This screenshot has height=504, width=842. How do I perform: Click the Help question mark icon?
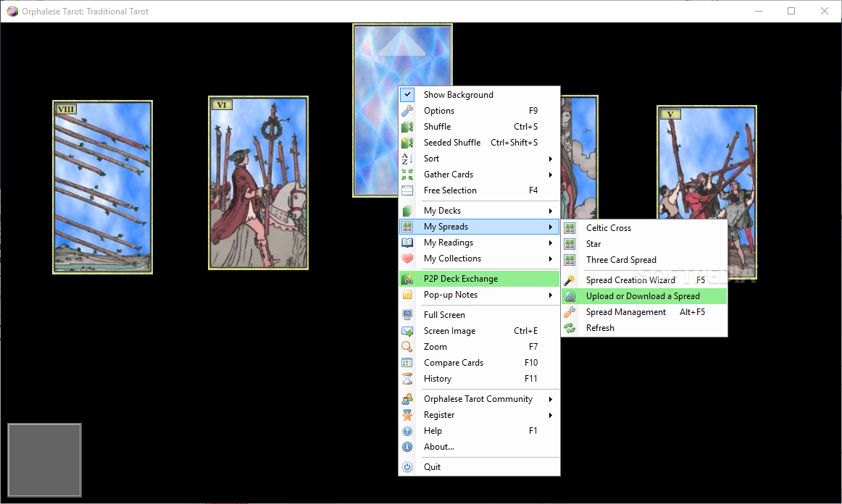pos(407,431)
